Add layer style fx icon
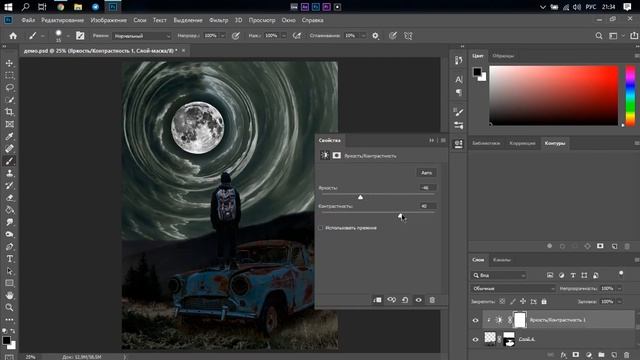The image size is (640, 360). (563, 355)
